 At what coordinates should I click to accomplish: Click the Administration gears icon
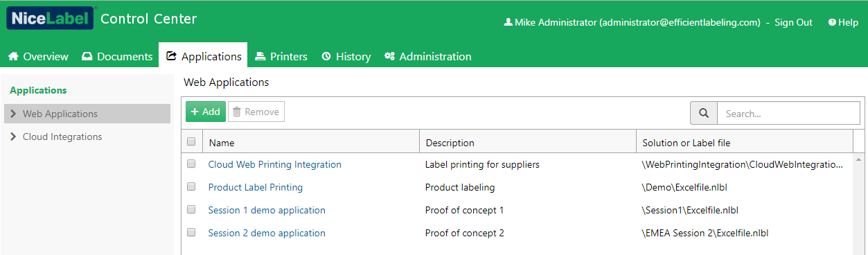pos(390,56)
